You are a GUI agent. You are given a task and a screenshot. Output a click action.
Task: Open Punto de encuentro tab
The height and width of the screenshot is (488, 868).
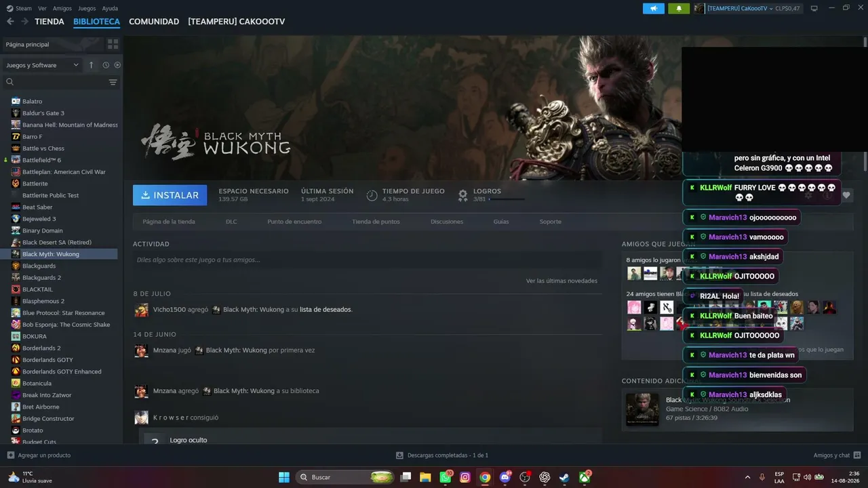294,222
